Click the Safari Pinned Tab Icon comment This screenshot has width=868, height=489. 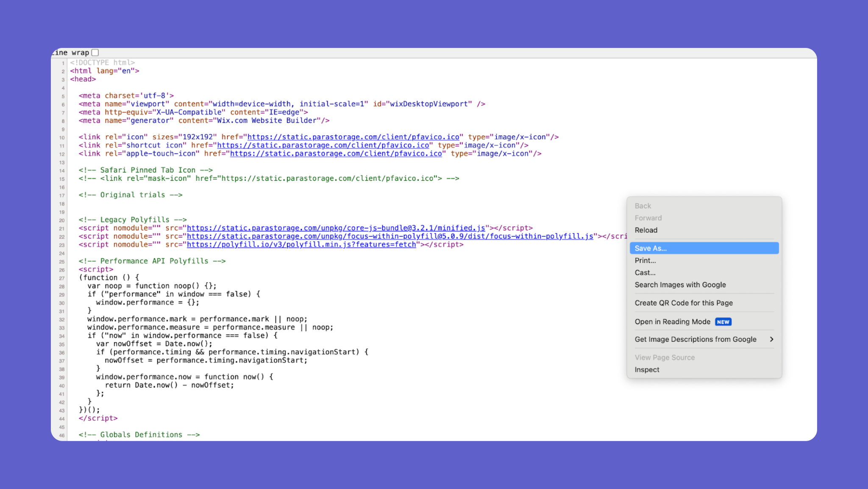point(146,170)
